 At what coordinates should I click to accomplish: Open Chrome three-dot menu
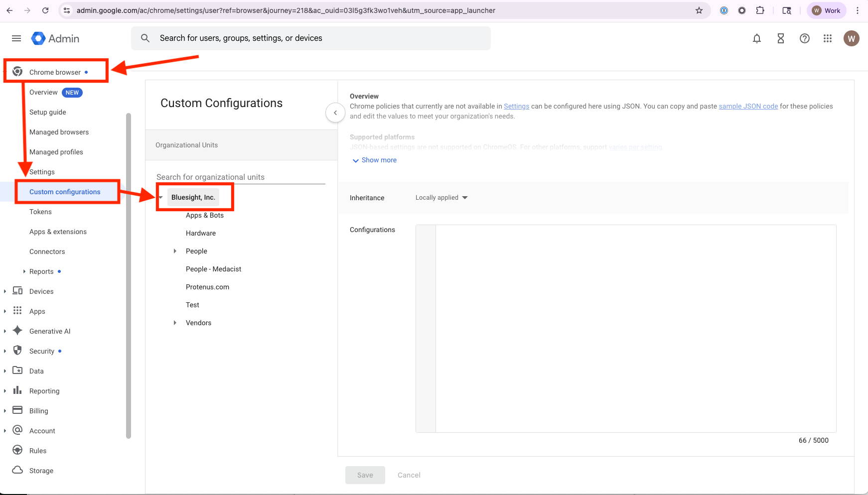pos(858,10)
